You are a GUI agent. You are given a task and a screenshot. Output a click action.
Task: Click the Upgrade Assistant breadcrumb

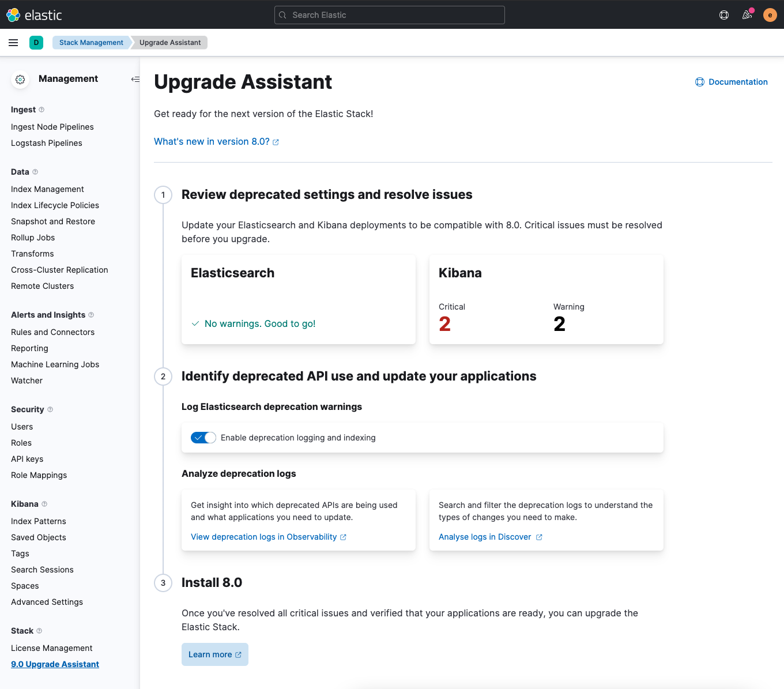170,43
